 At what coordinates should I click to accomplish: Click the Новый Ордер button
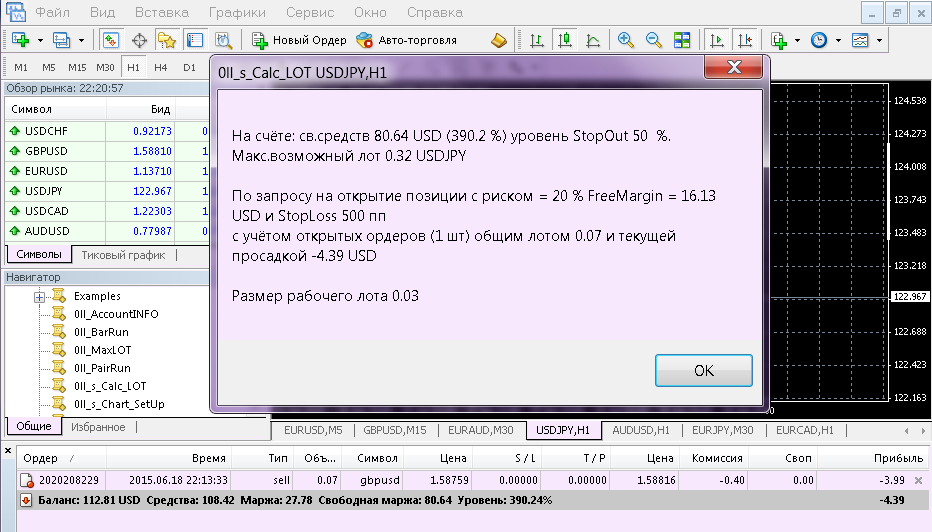(299, 40)
